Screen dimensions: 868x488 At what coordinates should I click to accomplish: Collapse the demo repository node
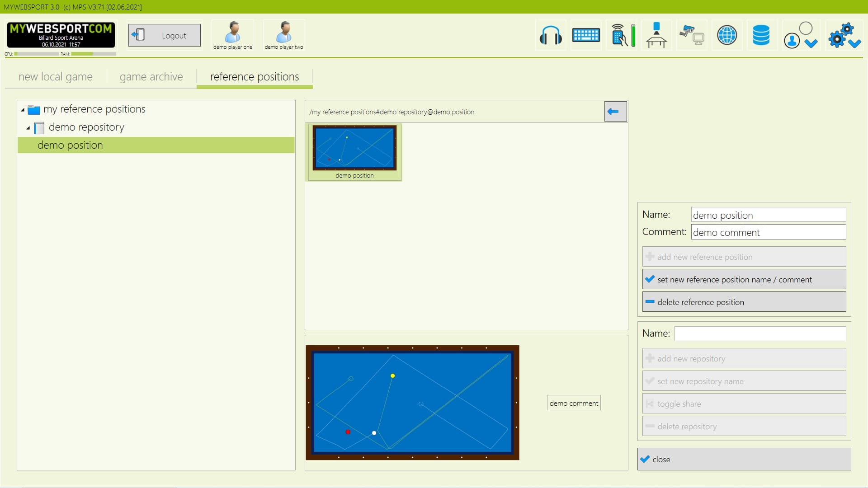[x=28, y=128]
